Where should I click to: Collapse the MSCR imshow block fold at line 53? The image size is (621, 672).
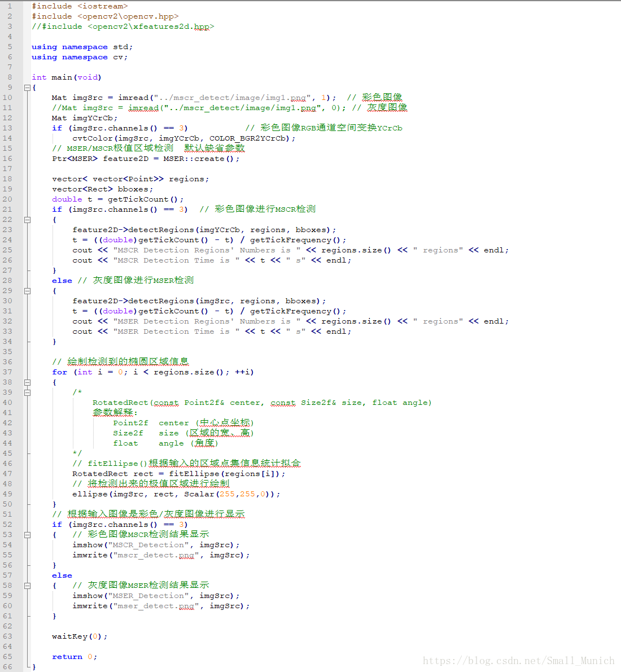coord(28,535)
